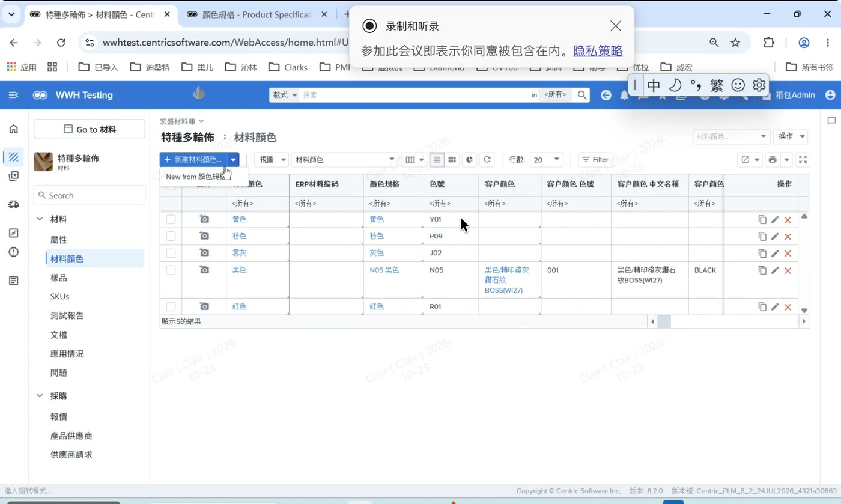Image resolution: width=841 pixels, height=504 pixels.
Task: Click camera image icon for 雲灰 row
Action: click(x=204, y=253)
